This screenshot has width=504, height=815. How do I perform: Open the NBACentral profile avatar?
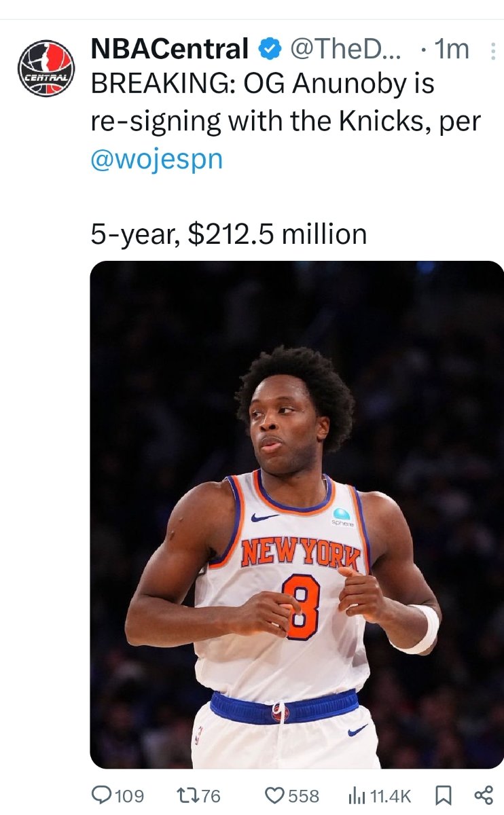pyautogui.click(x=46, y=68)
